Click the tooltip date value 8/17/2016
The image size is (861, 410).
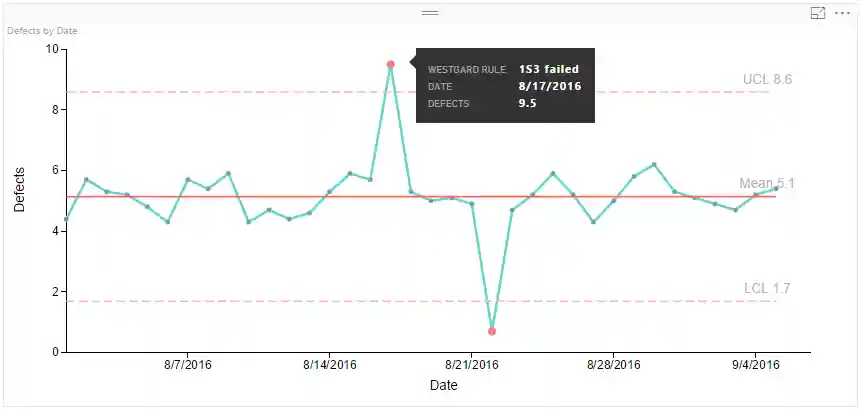[x=549, y=86]
